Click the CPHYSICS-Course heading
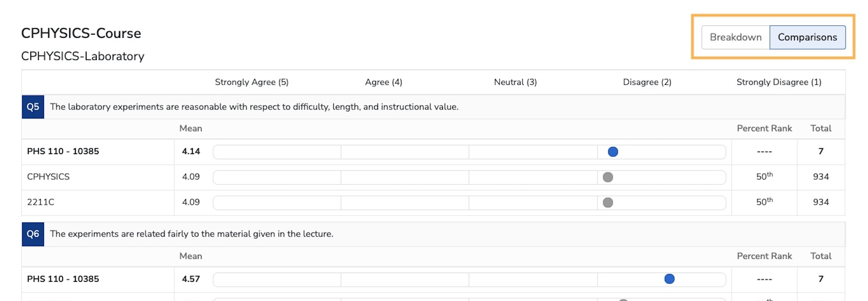 (x=81, y=33)
